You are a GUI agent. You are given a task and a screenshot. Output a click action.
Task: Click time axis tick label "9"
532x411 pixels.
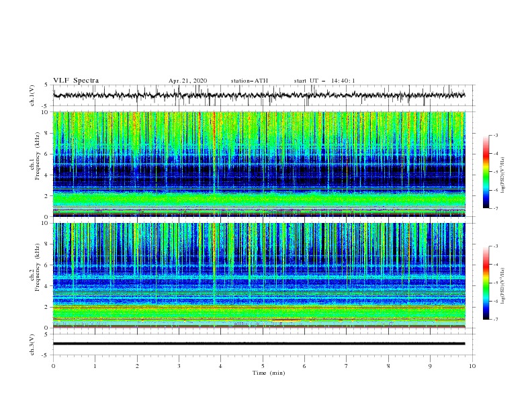(430, 366)
